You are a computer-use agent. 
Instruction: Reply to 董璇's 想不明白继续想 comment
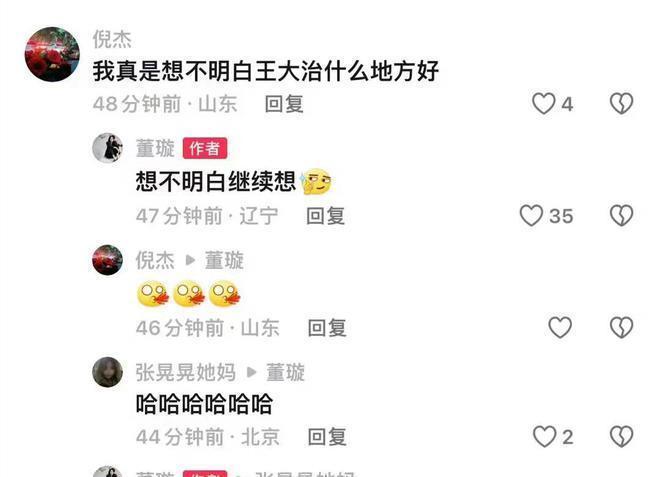pos(325,216)
